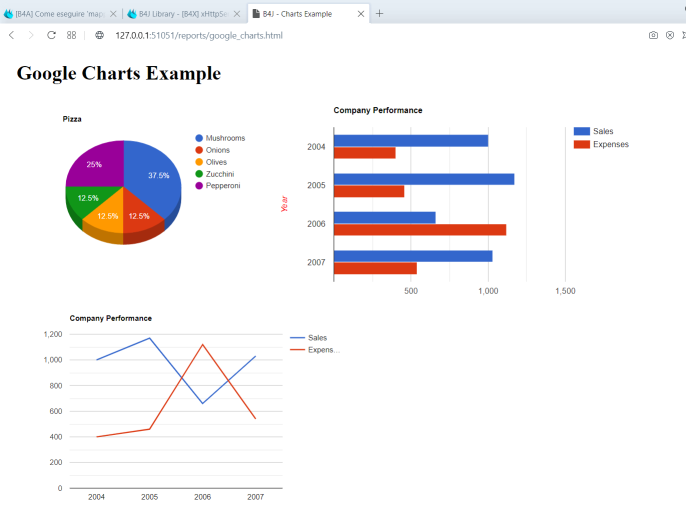Image resolution: width=686 pixels, height=510 pixels.
Task: Click the 2006 blue Sales bar
Action: (385, 218)
